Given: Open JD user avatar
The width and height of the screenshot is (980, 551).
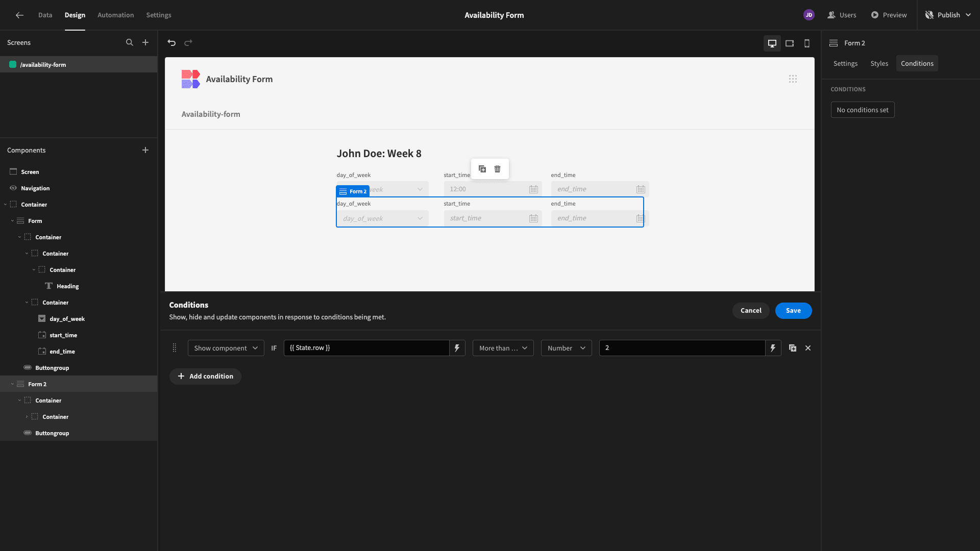Looking at the screenshot, I should click(809, 15).
